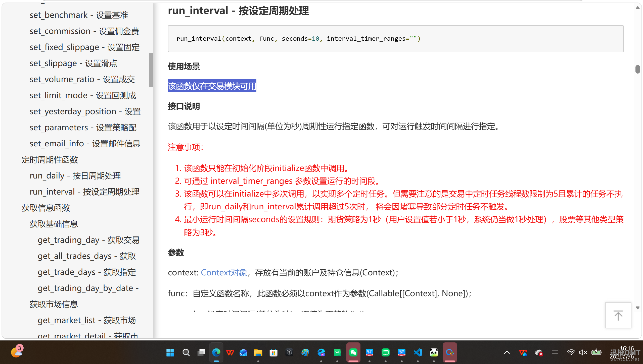This screenshot has height=364, width=643.
Task: Open sidebar item get_trading_day
Action: pyautogui.click(x=88, y=240)
